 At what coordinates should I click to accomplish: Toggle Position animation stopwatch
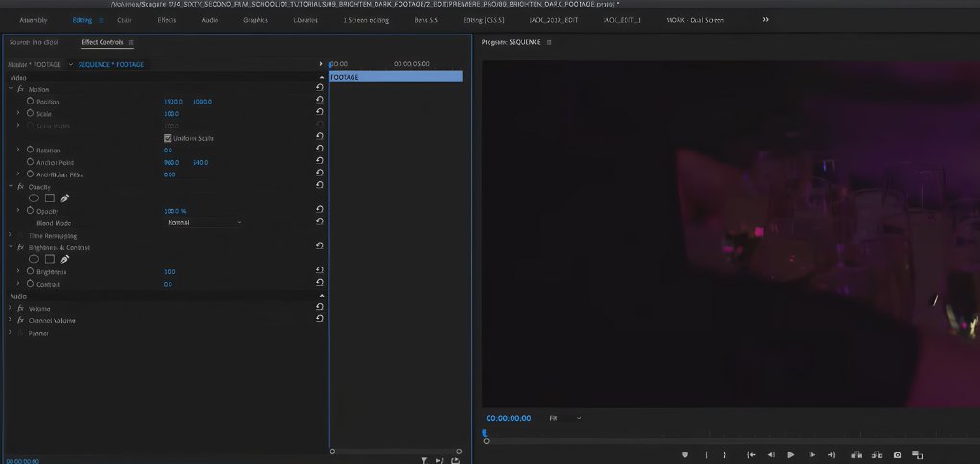pos(30,101)
